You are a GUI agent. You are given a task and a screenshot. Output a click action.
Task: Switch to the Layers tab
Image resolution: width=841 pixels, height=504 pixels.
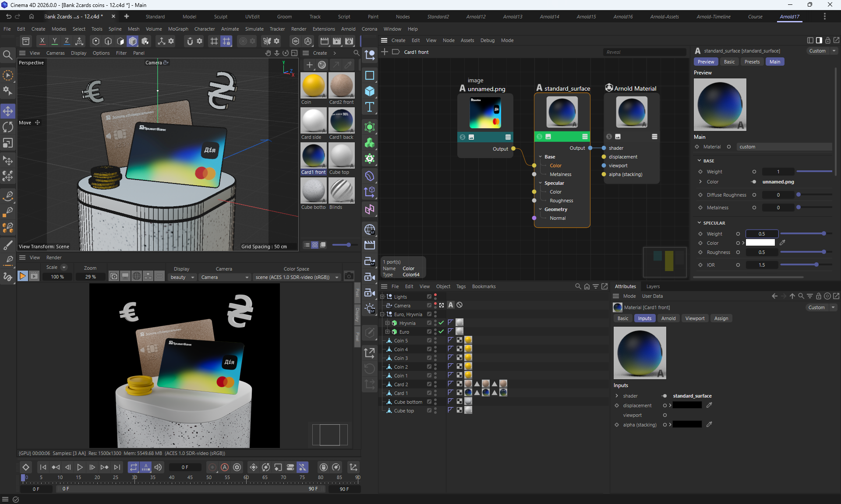(653, 286)
